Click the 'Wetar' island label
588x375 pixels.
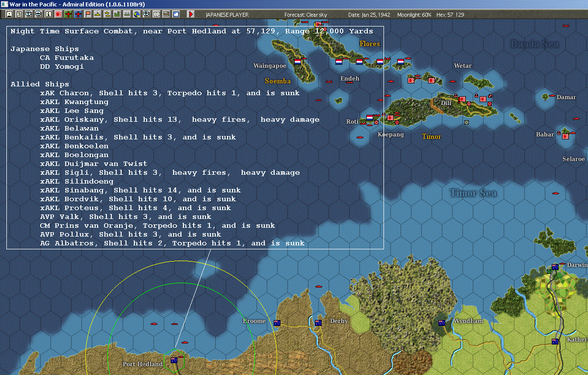(x=463, y=66)
